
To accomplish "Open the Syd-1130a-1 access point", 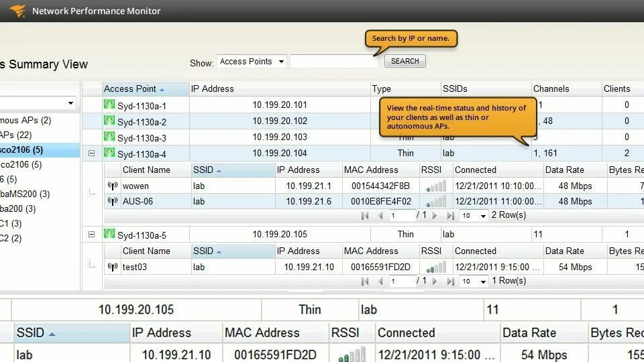I will click(142, 106).
